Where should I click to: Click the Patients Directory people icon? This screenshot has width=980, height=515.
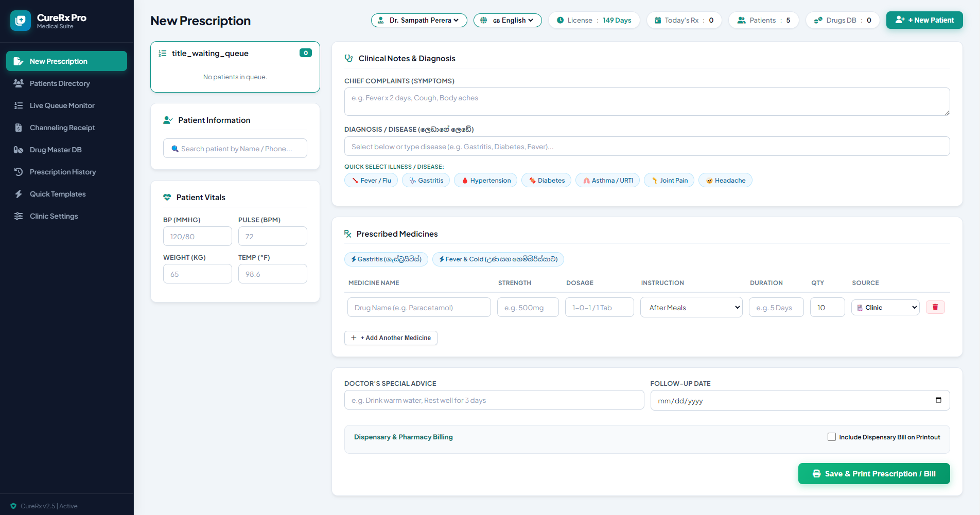[x=19, y=83]
